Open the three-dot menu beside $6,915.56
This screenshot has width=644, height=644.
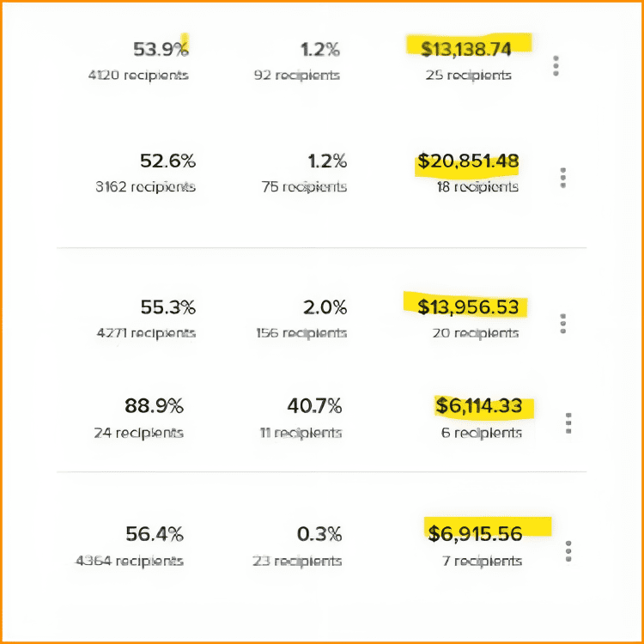click(x=568, y=551)
